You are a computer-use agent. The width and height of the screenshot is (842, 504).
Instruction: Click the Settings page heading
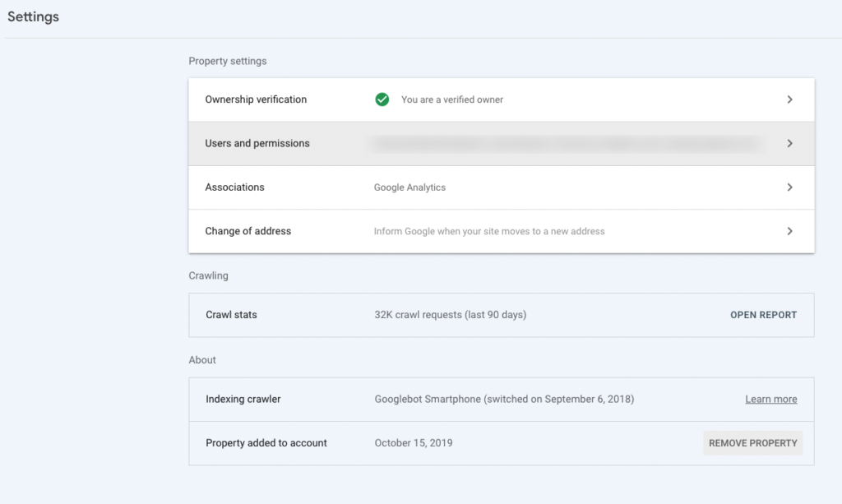click(x=33, y=16)
